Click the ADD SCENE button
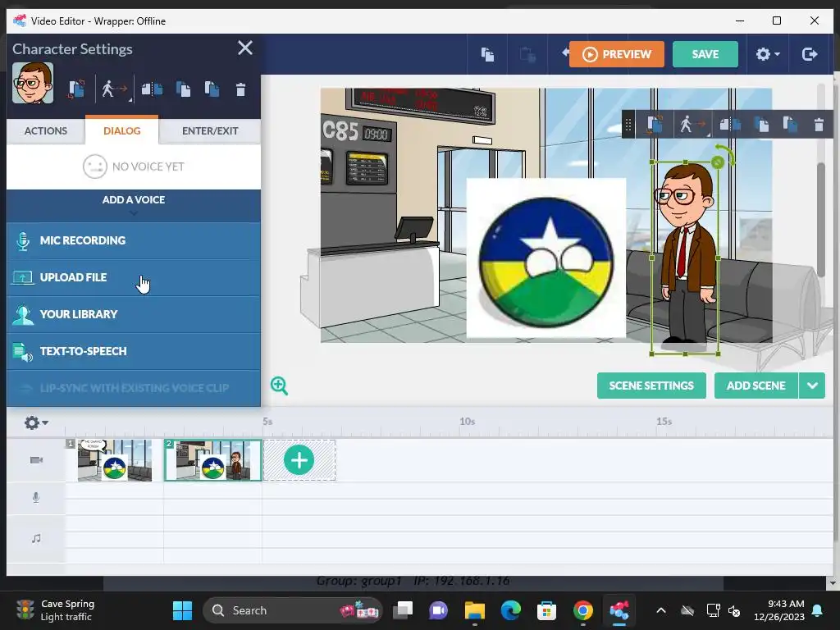Viewport: 840px width, 630px height. pos(756,386)
